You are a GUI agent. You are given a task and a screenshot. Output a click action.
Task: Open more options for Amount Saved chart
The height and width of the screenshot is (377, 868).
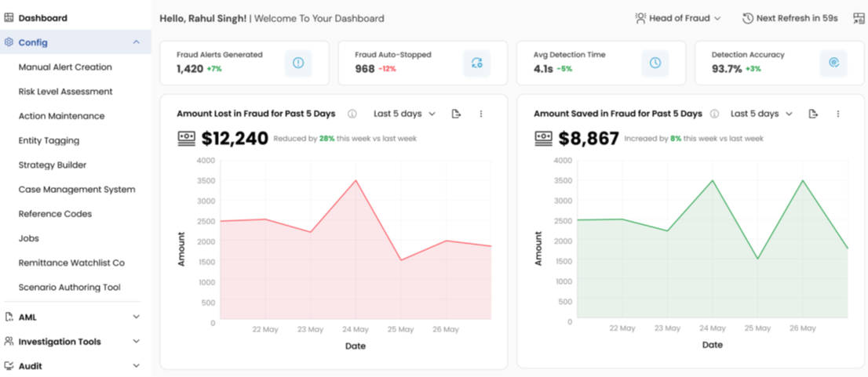coord(838,114)
